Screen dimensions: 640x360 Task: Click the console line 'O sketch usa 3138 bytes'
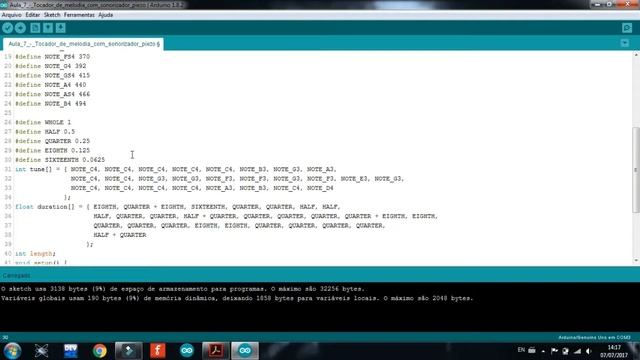coord(182,289)
